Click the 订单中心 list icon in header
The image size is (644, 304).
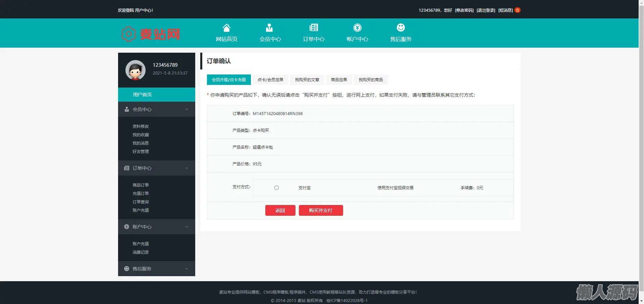314,28
